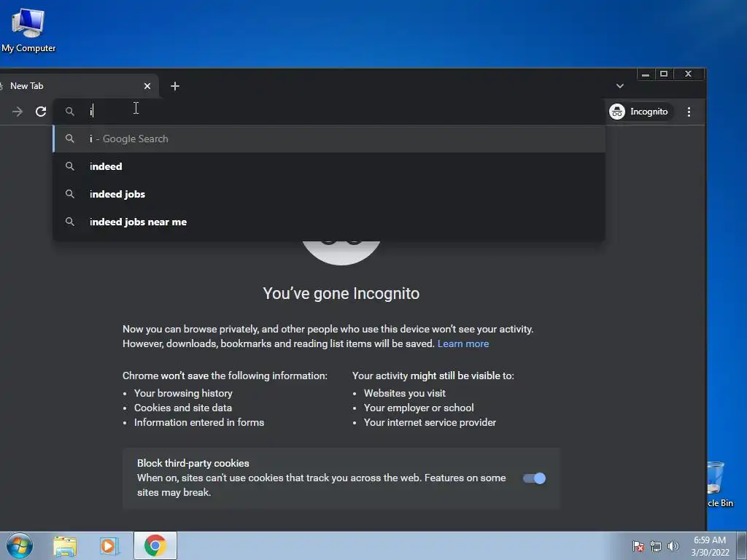The width and height of the screenshot is (747, 560).
Task: Click 'You've gone Incognito' heading
Action: [x=341, y=293]
